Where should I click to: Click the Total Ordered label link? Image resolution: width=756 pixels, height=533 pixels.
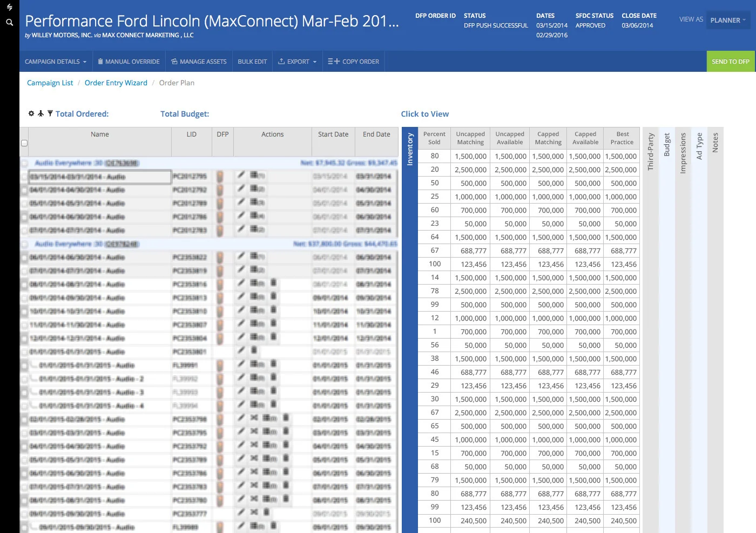tap(82, 114)
